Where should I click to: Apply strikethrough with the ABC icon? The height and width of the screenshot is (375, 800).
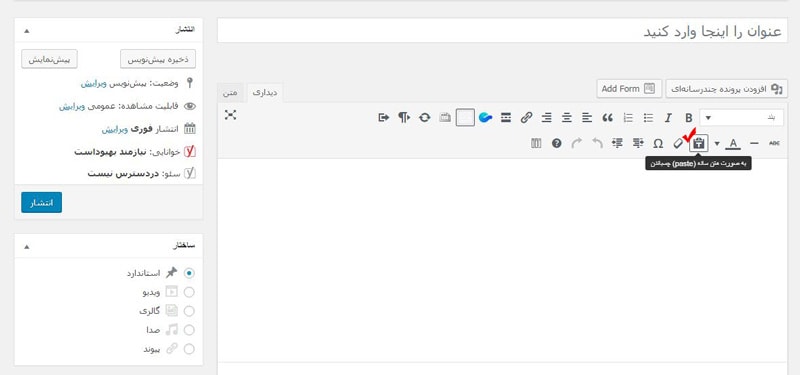click(774, 143)
